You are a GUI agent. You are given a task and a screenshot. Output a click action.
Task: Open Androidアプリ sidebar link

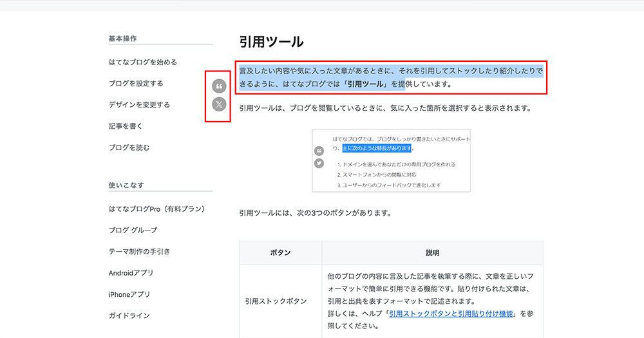131,273
